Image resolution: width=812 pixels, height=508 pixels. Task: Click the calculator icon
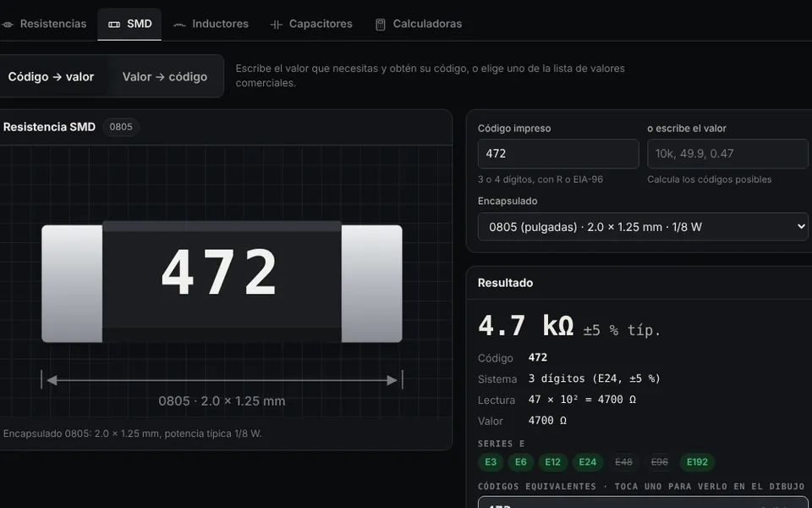click(x=380, y=25)
